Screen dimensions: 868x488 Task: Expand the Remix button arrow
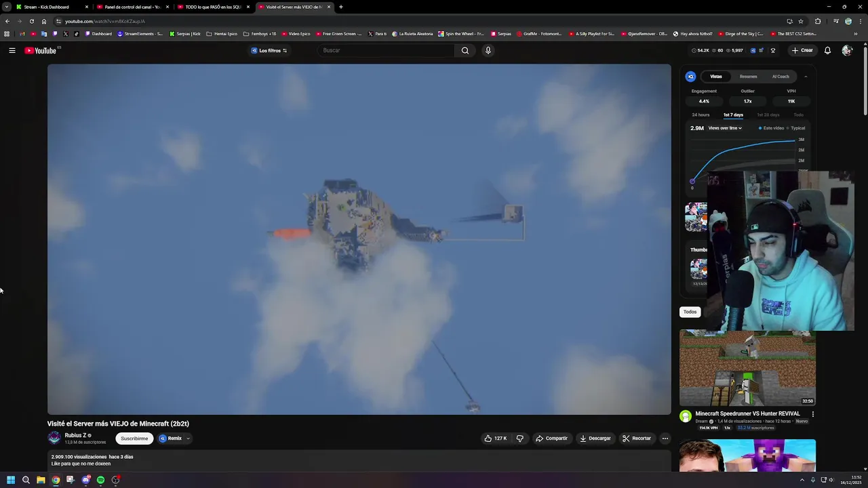(188, 439)
